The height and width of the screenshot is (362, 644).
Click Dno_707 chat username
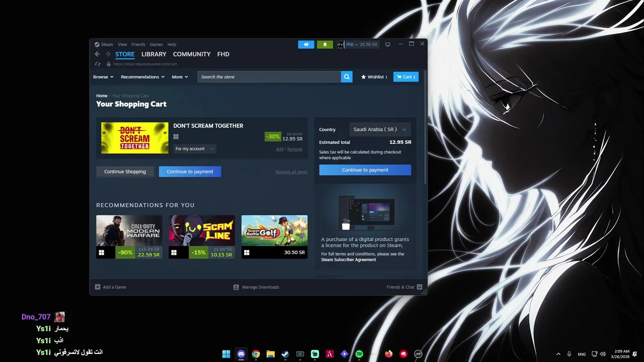36,317
